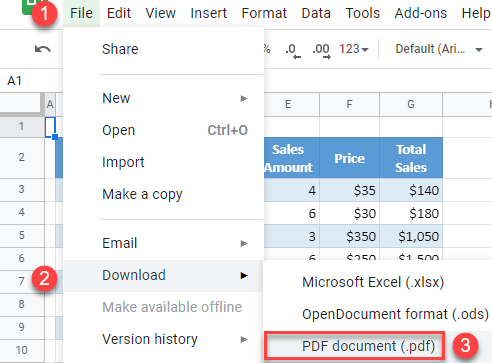Screen dimensions: 492x363
Task: Click the cell containing $1,050
Action: (411, 236)
